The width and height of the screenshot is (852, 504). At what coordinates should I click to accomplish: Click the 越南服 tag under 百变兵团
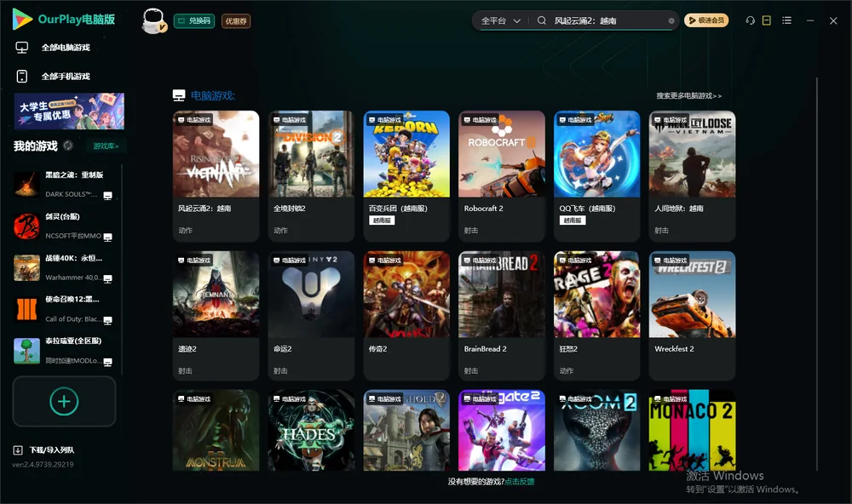tap(382, 220)
